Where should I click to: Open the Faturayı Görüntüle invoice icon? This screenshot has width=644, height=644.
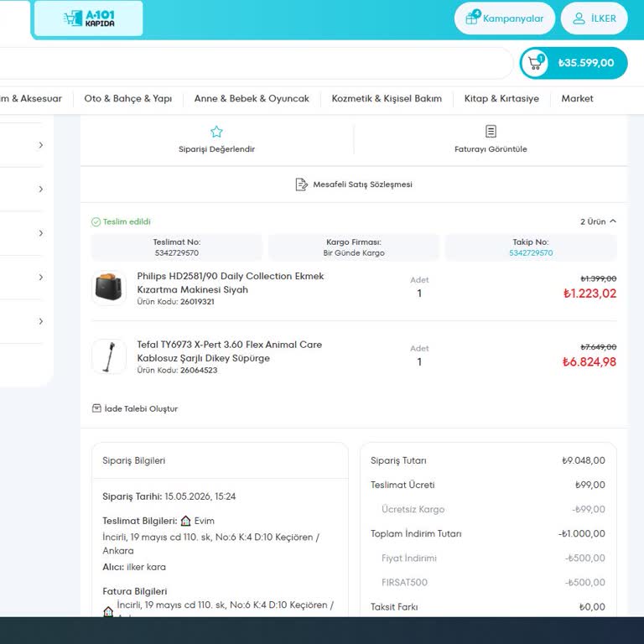click(491, 132)
